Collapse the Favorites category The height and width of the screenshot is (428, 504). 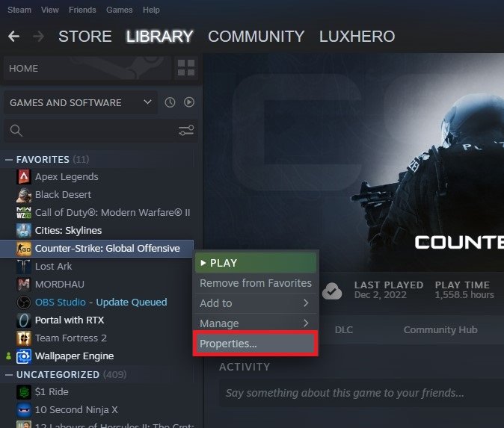point(9,160)
